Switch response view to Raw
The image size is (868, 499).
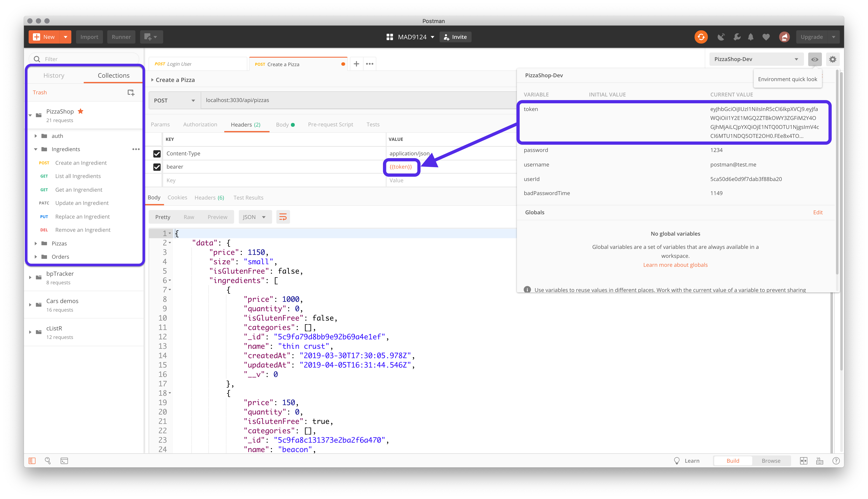coord(189,217)
